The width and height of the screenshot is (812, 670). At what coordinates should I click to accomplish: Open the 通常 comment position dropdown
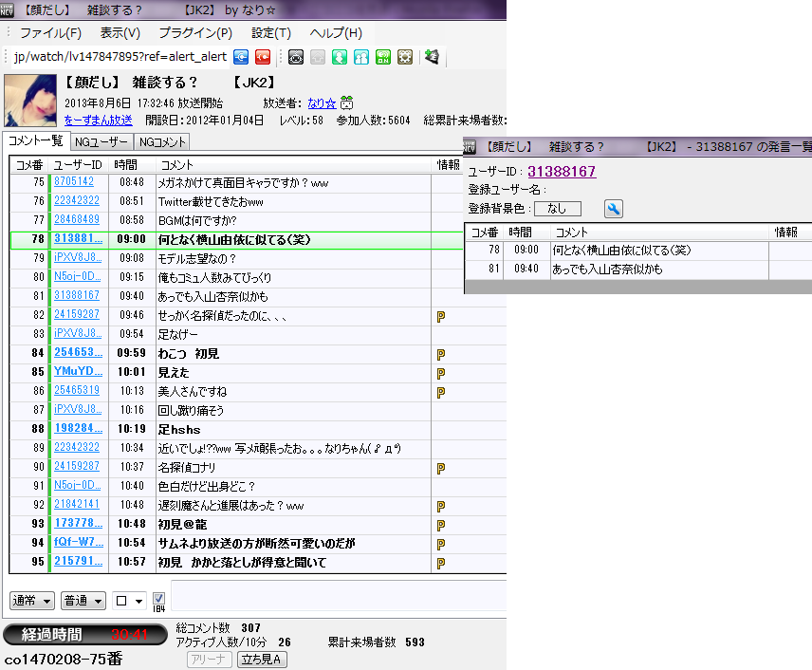[32, 601]
